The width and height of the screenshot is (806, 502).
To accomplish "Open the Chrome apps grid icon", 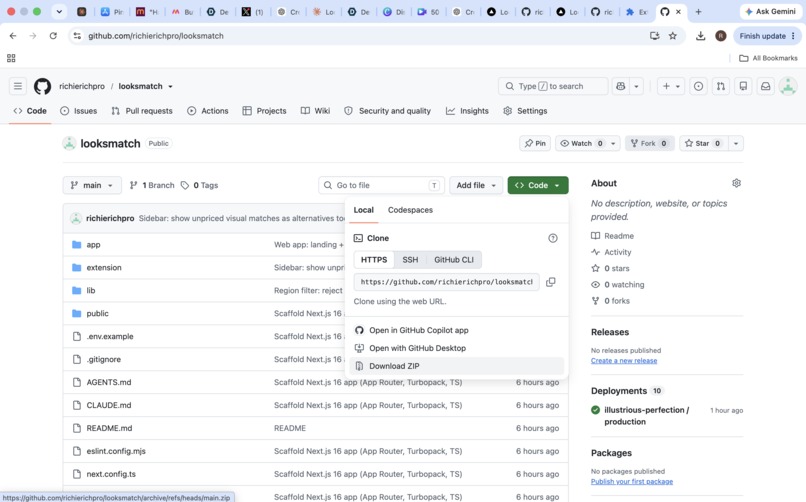I will click(x=11, y=58).
